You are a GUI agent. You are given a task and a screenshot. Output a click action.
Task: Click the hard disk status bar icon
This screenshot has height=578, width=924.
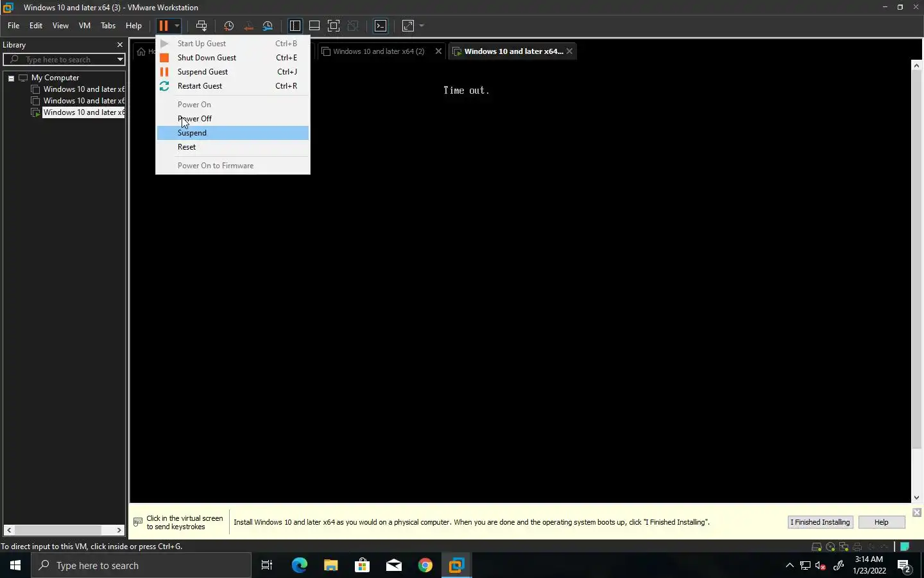817,547
